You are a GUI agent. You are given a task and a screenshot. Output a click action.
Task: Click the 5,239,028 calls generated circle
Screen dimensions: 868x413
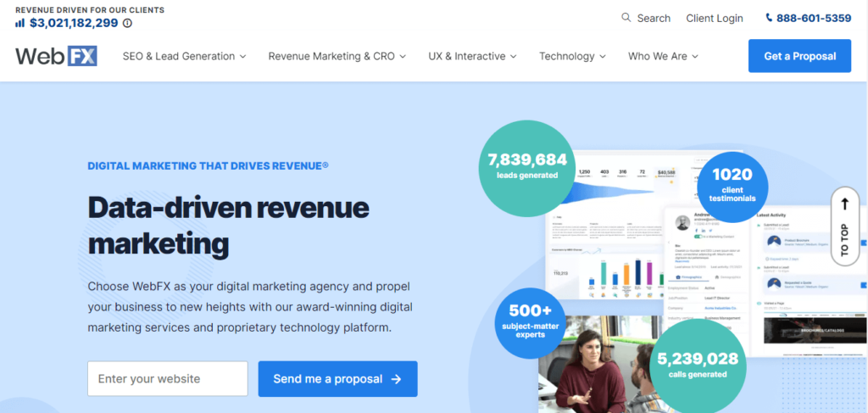coord(698,366)
